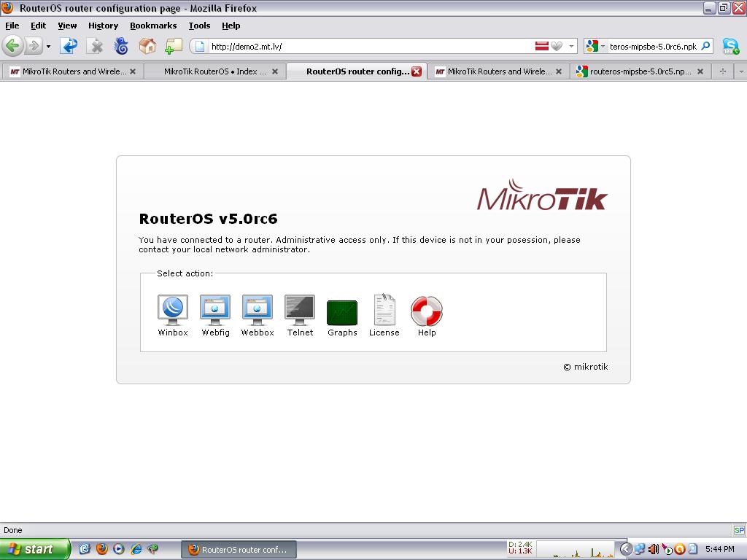747x560 pixels.
Task: Launch Firefox from the quick launch bar
Action: point(102,549)
